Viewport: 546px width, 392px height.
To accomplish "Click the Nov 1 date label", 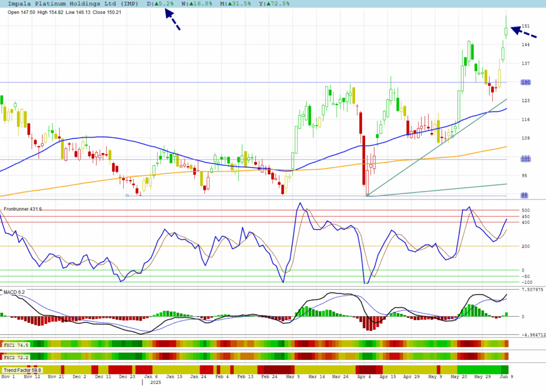I will (8, 377).
